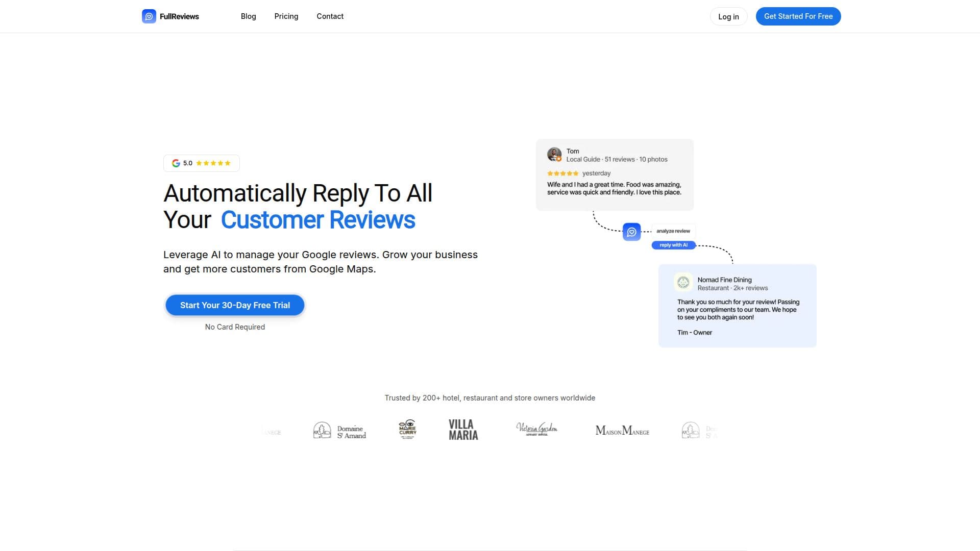Click the Villa Maria logo
This screenshot has width=980, height=551.
point(463,430)
